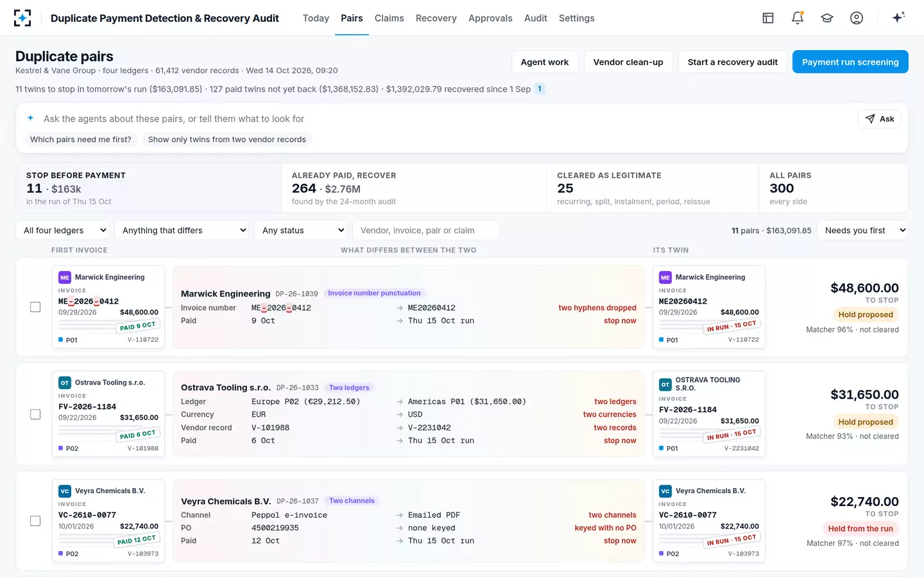This screenshot has width=924, height=578.
Task: Click the sparkle icon in ask box
Action: [30, 118]
